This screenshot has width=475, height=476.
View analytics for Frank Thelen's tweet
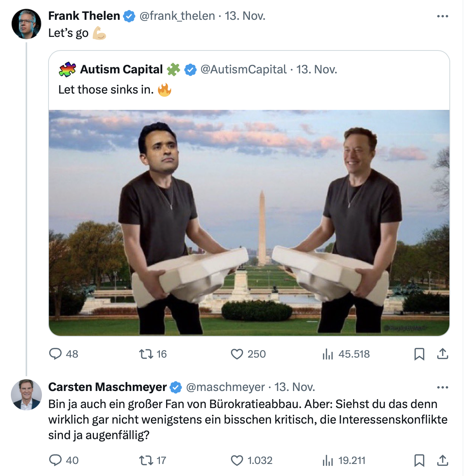328,354
